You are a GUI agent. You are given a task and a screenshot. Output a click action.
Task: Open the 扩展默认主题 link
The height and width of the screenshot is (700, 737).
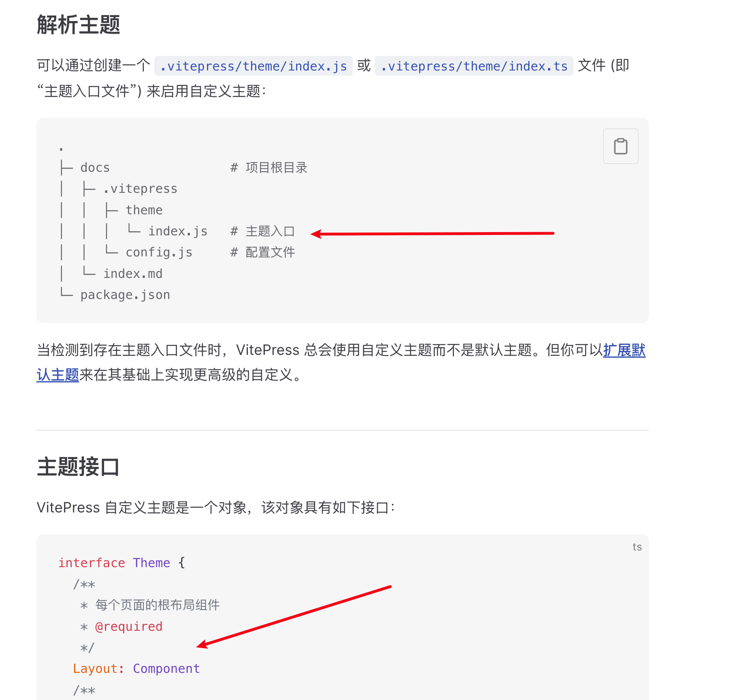pos(624,350)
